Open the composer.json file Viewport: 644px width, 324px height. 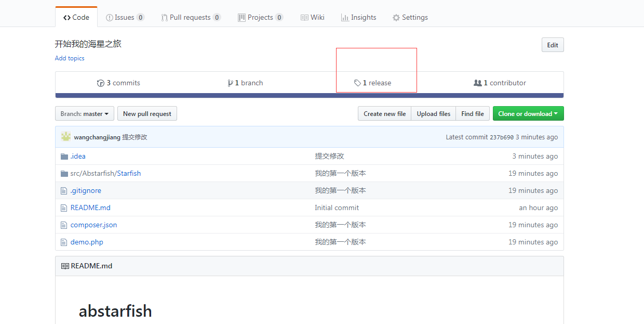pos(93,225)
